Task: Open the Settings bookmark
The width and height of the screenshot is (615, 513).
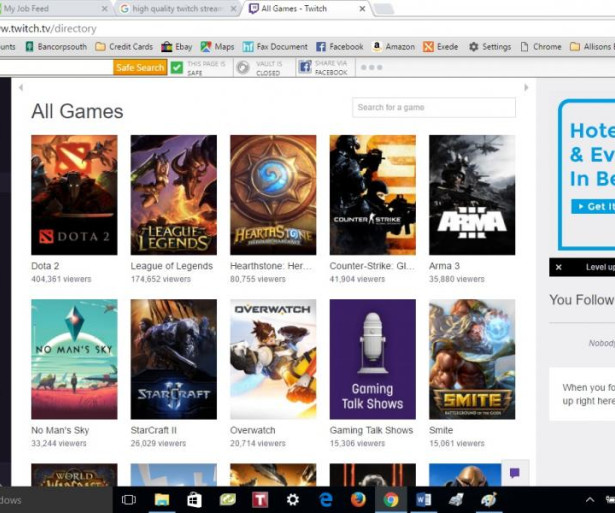Action: [x=490, y=47]
